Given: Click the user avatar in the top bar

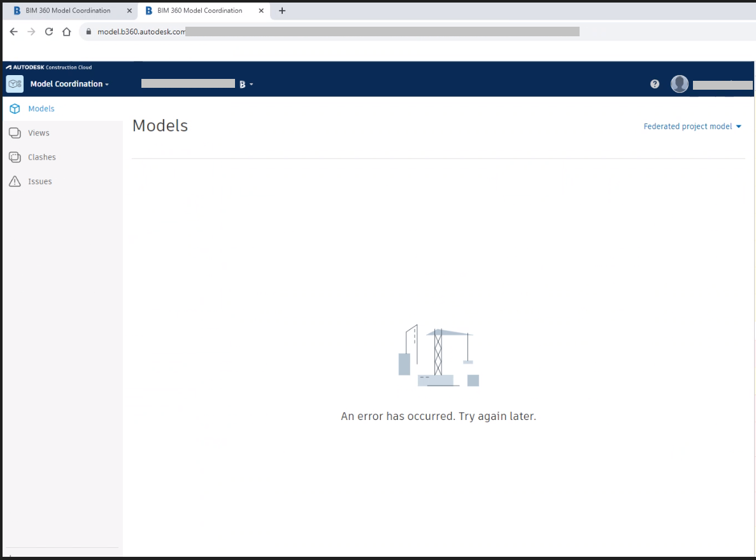Looking at the screenshot, I should coord(679,83).
